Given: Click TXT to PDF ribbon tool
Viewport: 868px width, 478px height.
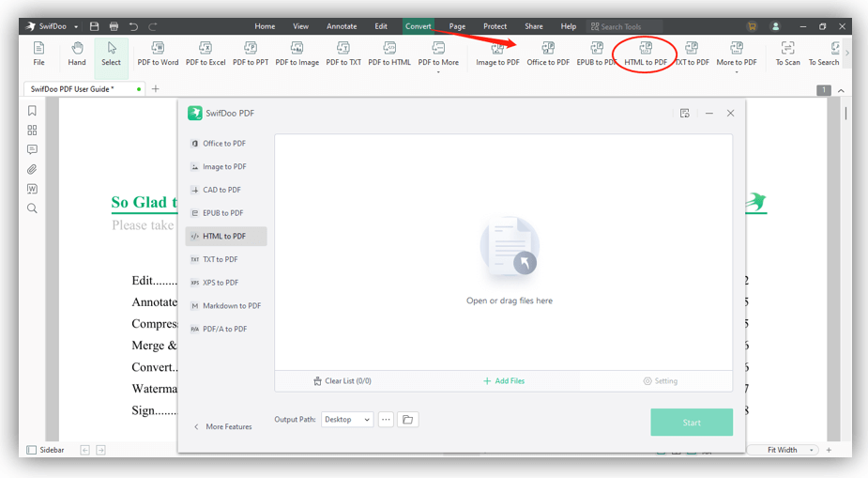Looking at the screenshot, I should coord(692,54).
